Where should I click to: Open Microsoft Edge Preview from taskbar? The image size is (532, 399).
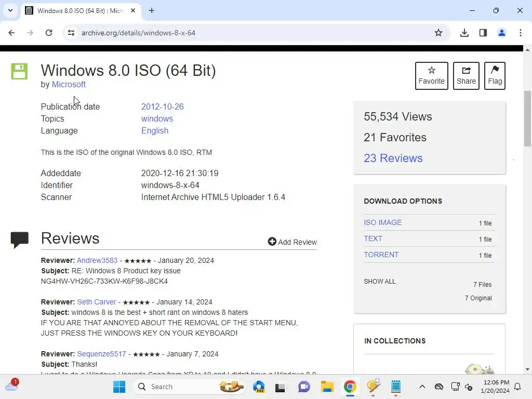(x=259, y=387)
